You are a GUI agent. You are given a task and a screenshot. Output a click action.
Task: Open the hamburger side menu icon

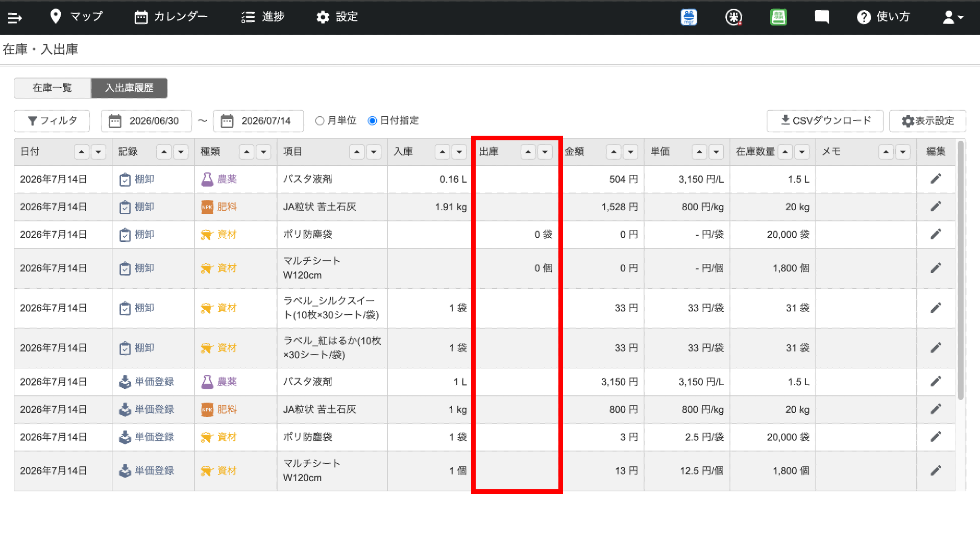(x=15, y=18)
